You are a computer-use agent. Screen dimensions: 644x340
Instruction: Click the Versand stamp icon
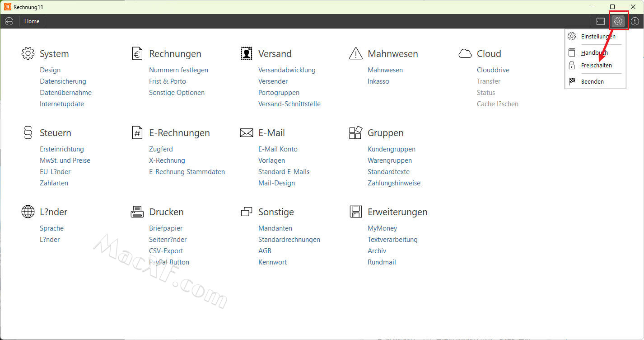pyautogui.click(x=247, y=53)
